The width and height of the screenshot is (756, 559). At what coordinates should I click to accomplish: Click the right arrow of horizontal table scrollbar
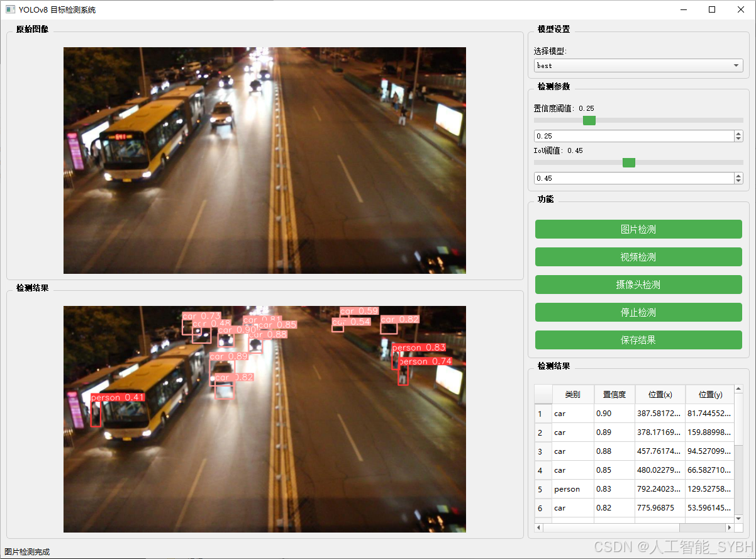point(730,527)
